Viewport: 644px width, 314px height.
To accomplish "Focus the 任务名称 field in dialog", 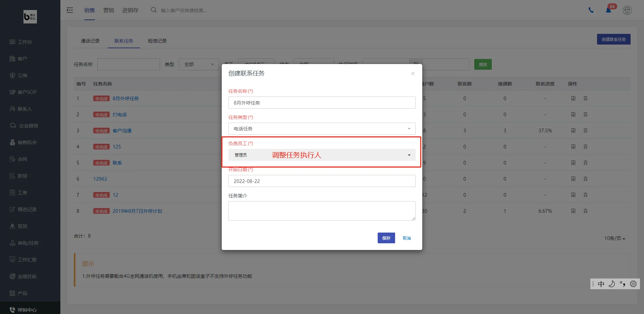I will coord(322,103).
